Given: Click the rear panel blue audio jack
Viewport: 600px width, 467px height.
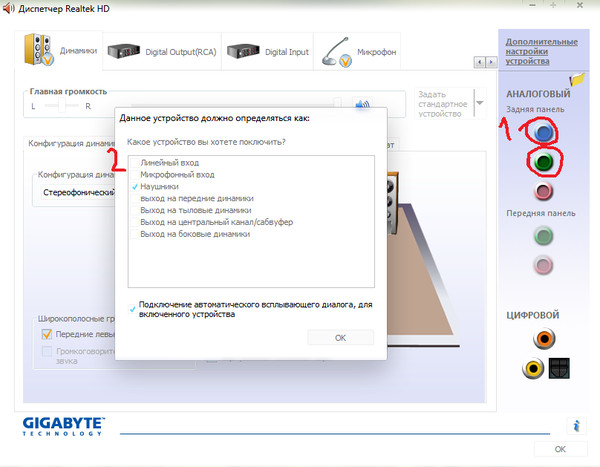Looking at the screenshot, I should (543, 132).
